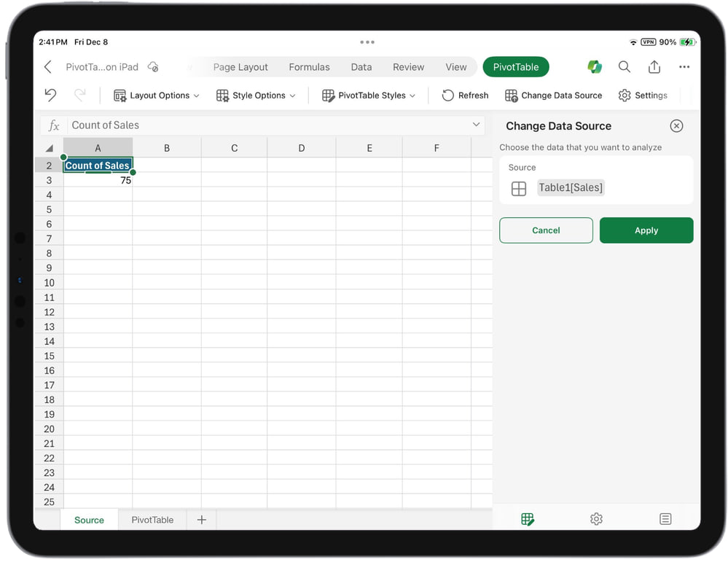
Task: Switch to the Data tab
Action: coord(361,67)
